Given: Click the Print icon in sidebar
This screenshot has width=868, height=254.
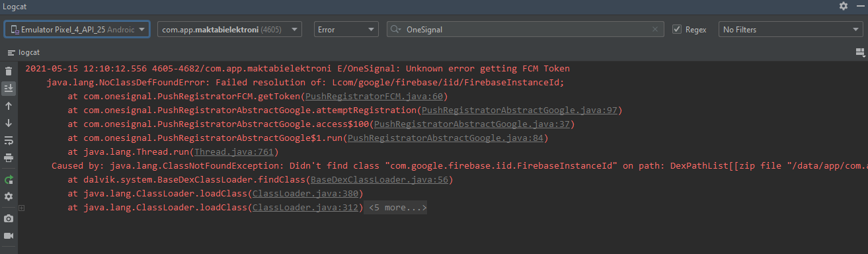Looking at the screenshot, I should [x=9, y=158].
